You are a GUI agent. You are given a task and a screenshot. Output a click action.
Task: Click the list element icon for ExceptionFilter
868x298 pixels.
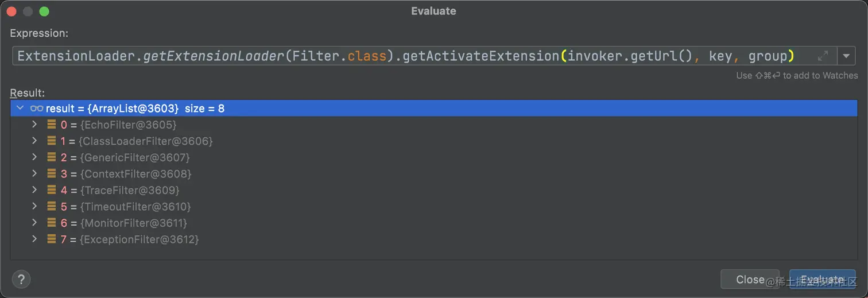(x=52, y=239)
